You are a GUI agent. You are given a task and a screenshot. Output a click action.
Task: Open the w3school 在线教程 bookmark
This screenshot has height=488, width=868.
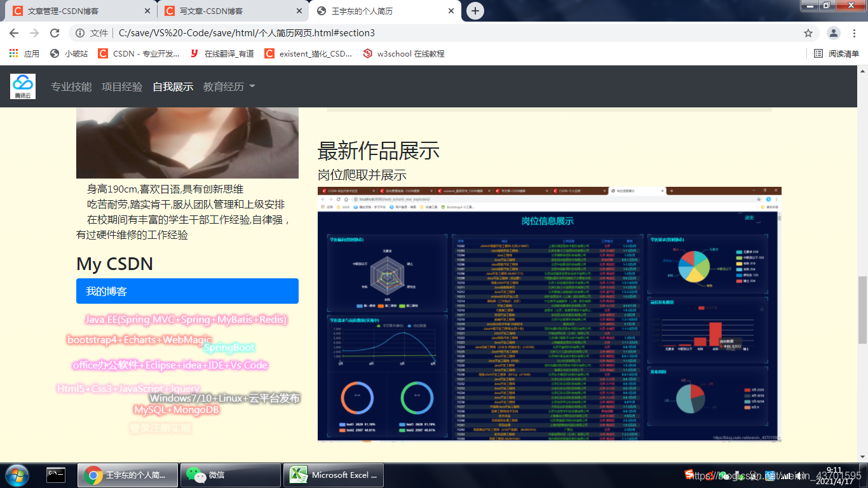tap(403, 54)
